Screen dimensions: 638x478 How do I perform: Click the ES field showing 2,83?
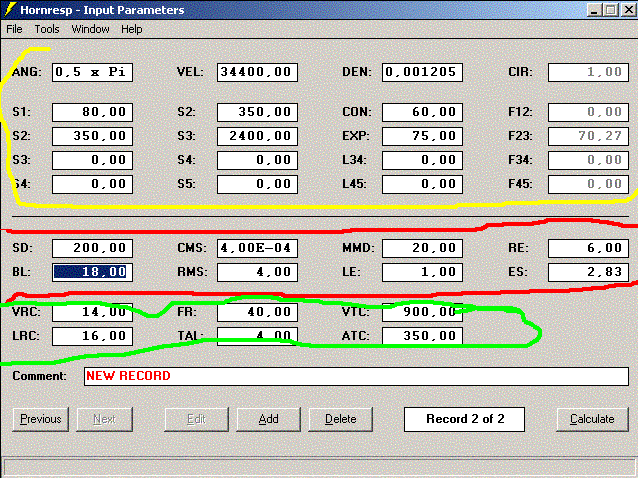click(588, 272)
